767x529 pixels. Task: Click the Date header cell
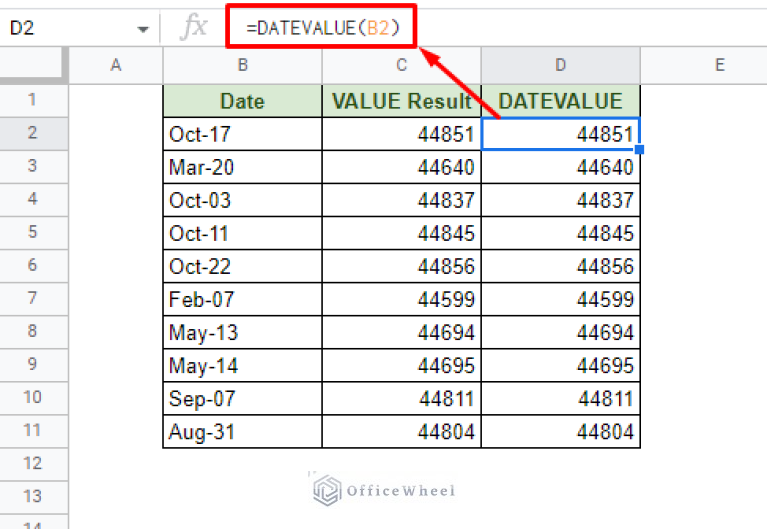[x=242, y=101]
